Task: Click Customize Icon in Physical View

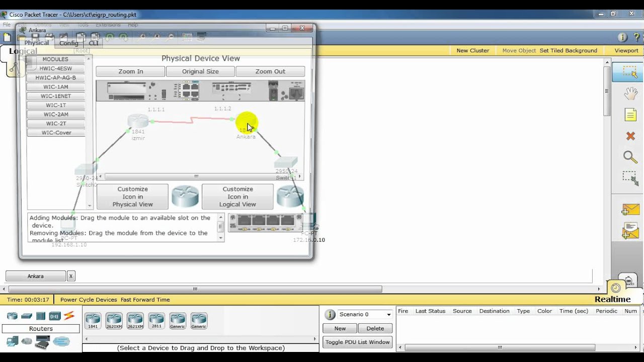Action: (x=133, y=197)
